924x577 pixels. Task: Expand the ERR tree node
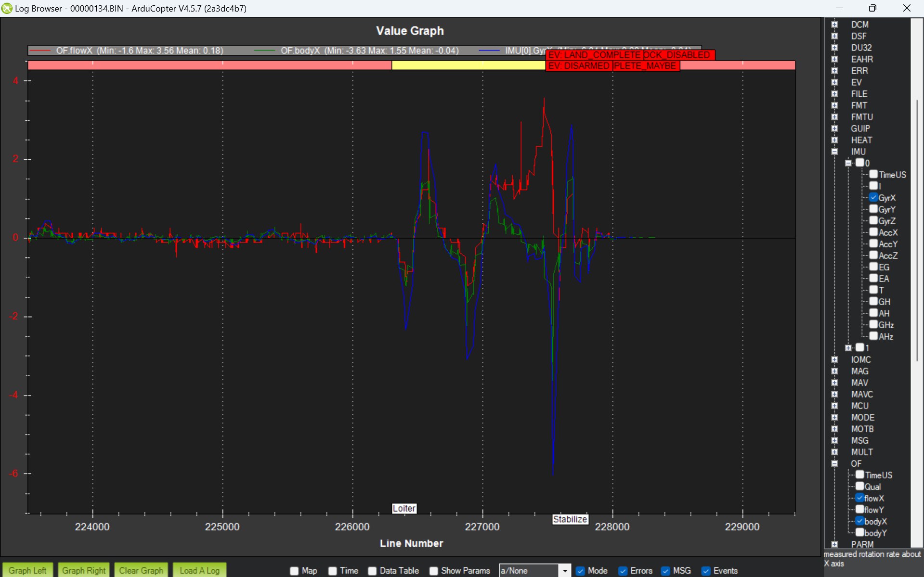pos(834,71)
